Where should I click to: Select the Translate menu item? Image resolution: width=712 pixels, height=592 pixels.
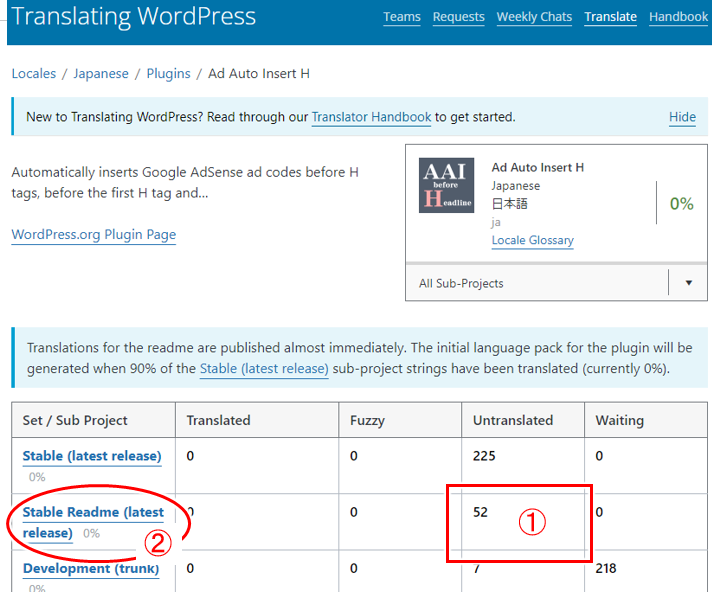(x=610, y=17)
